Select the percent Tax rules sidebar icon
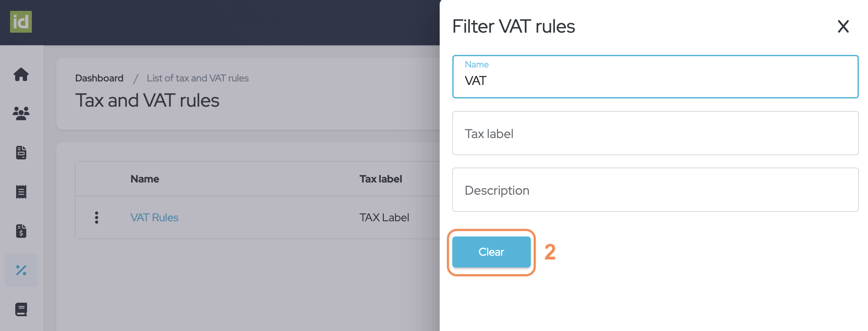This screenshot has height=331, width=868. click(21, 270)
